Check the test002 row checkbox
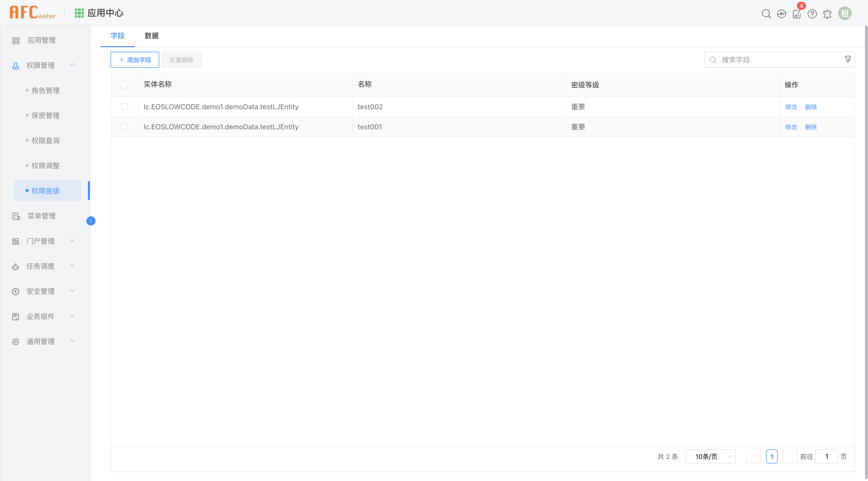868x481 pixels. (124, 106)
